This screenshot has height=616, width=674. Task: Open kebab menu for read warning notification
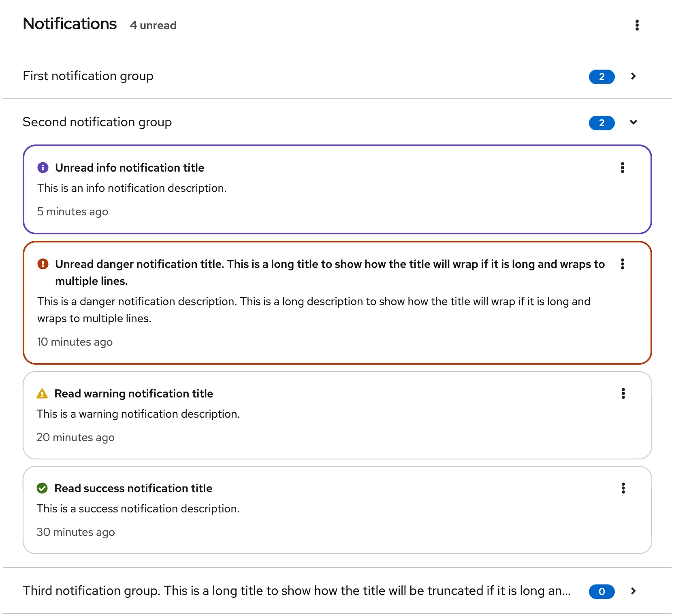coord(623,393)
